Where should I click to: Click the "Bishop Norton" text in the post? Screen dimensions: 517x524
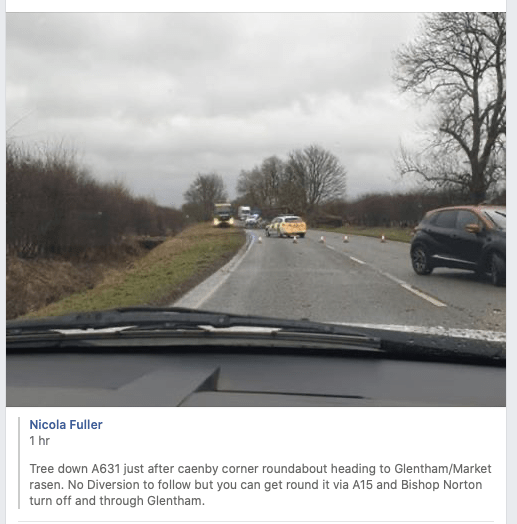click(x=441, y=485)
